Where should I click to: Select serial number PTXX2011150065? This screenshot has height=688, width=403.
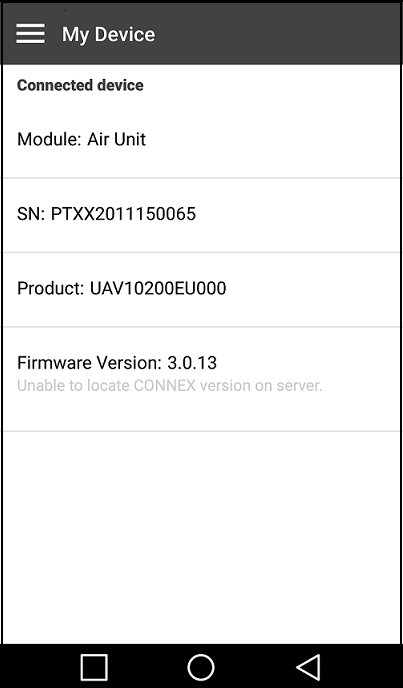[123, 214]
